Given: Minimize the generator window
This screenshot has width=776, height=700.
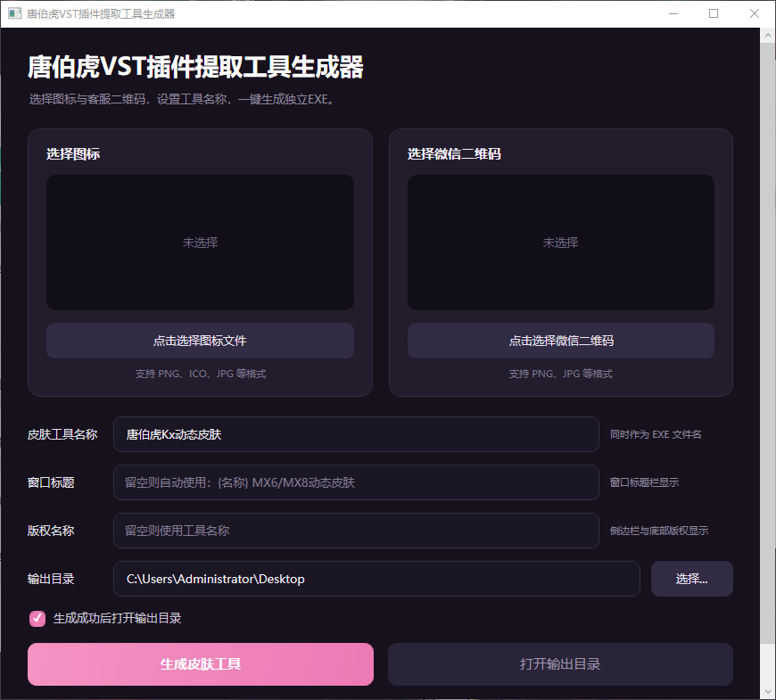Looking at the screenshot, I should [x=673, y=13].
